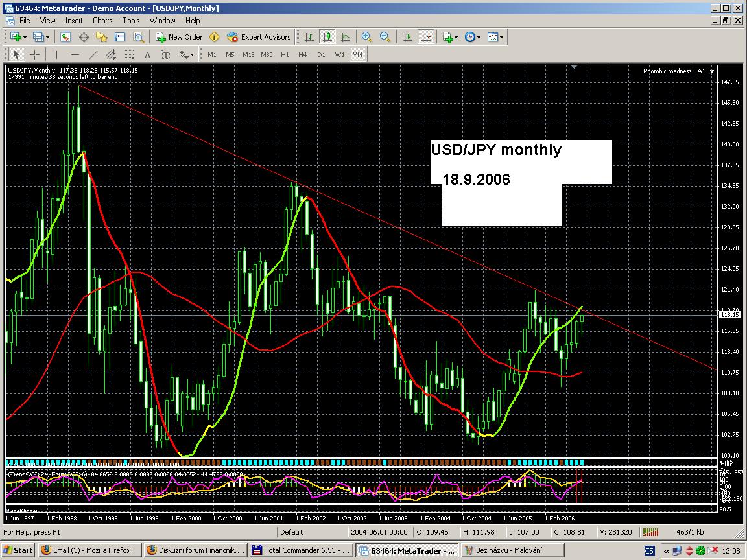Select the Fibonacci Retracement tool

[130, 54]
